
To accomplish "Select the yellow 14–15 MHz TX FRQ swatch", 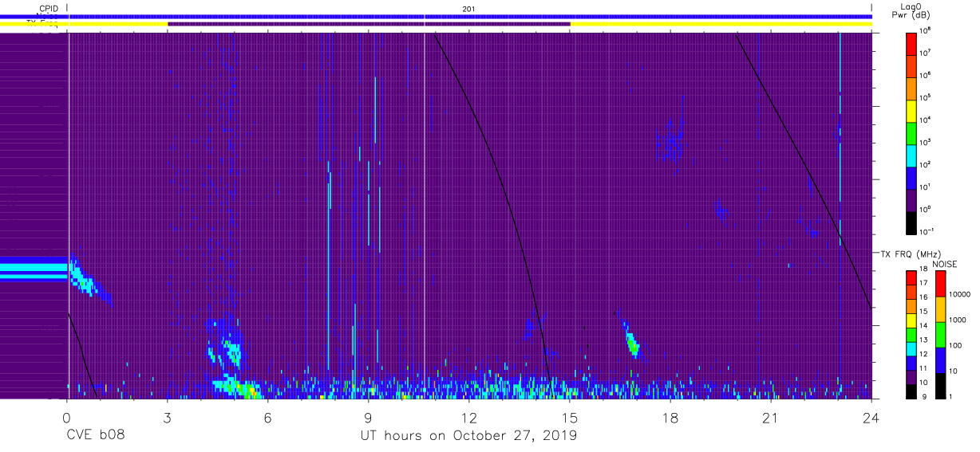I will (x=911, y=320).
